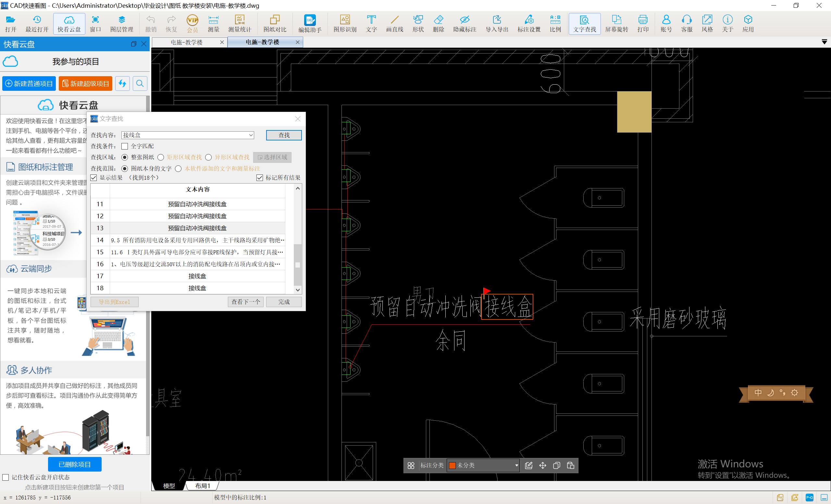Open a drawing with the 打开 icon
831x504 pixels.
coord(10,24)
